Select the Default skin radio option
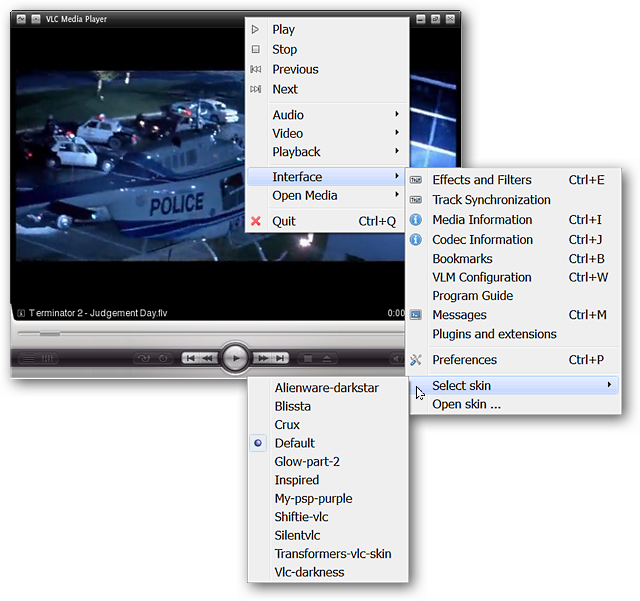The height and width of the screenshot is (601, 640). click(x=294, y=443)
